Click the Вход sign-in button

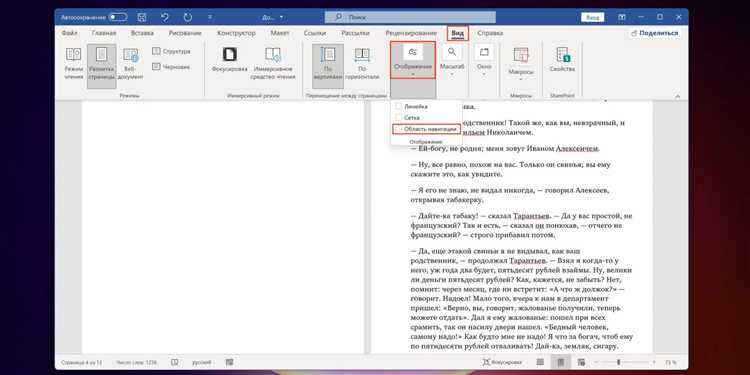pos(592,17)
